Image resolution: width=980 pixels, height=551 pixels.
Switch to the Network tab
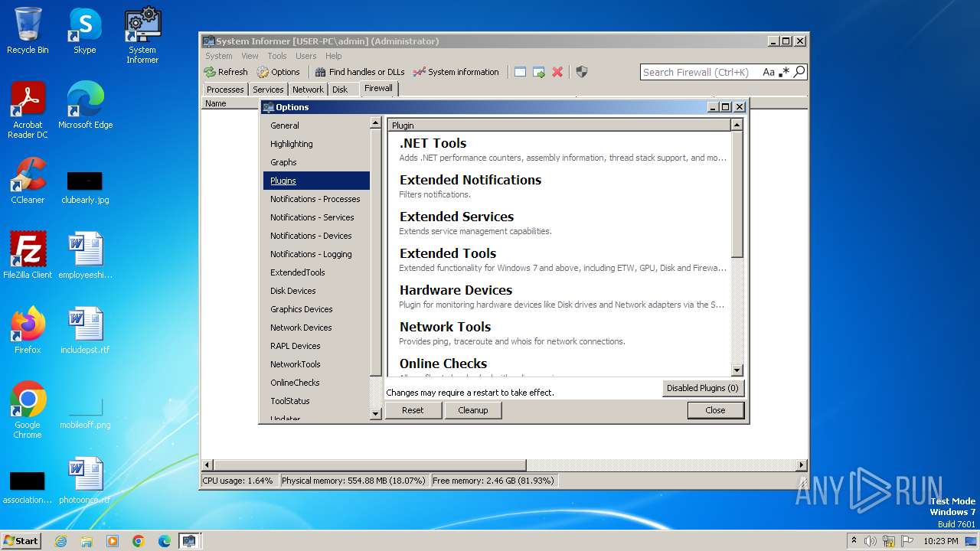[308, 90]
